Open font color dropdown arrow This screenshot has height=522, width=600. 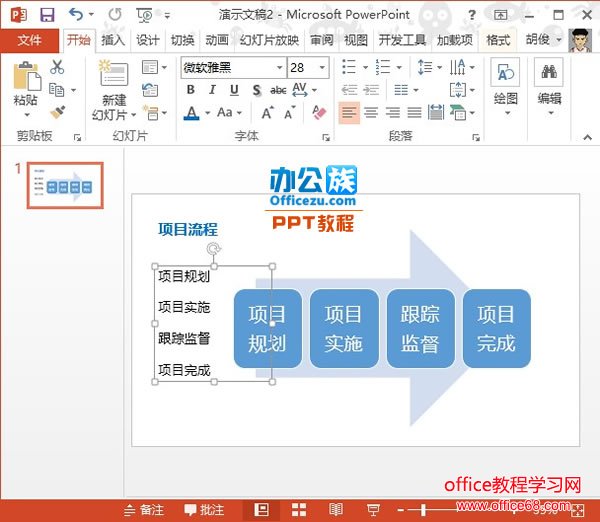208,113
